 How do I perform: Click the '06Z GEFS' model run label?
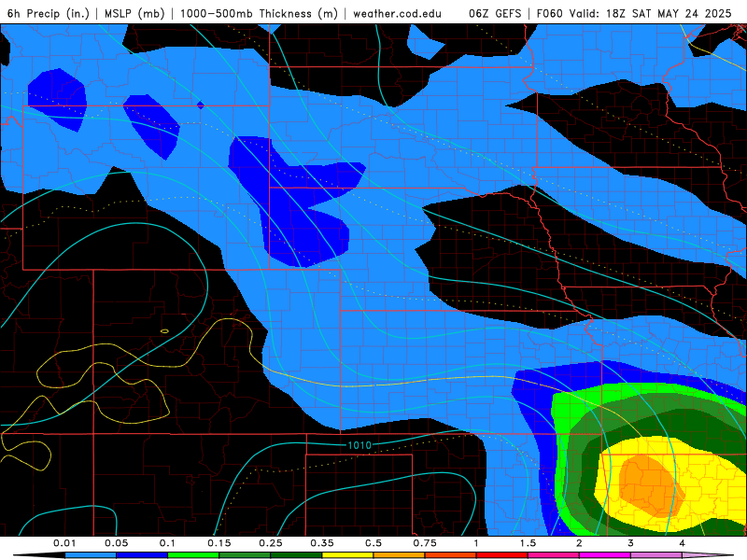coord(495,13)
